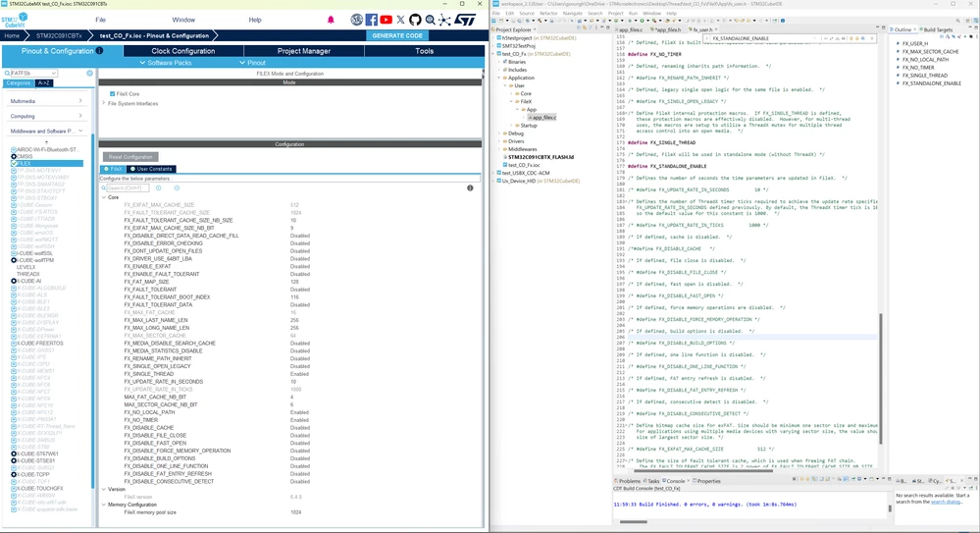Click the X-CUBE-ST67W61 pack icon

tap(14, 453)
